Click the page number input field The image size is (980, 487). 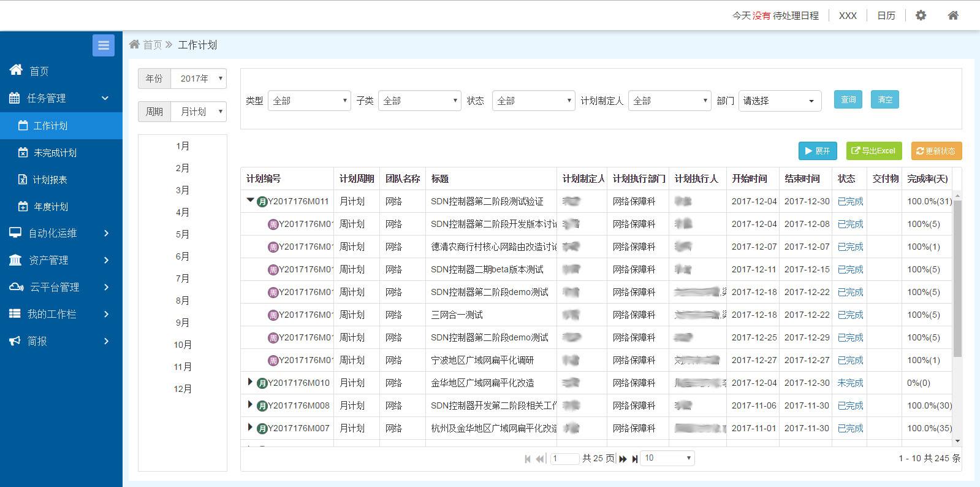pos(565,458)
